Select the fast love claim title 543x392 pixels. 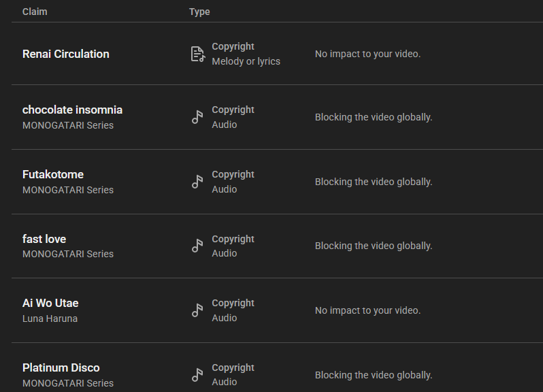click(44, 239)
